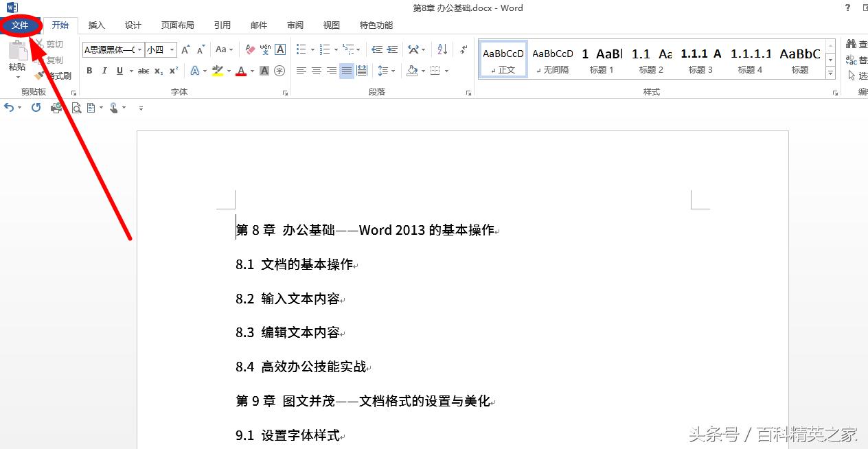Apply the 标题 1 style
Screen dimensions: 868x449
click(x=601, y=58)
